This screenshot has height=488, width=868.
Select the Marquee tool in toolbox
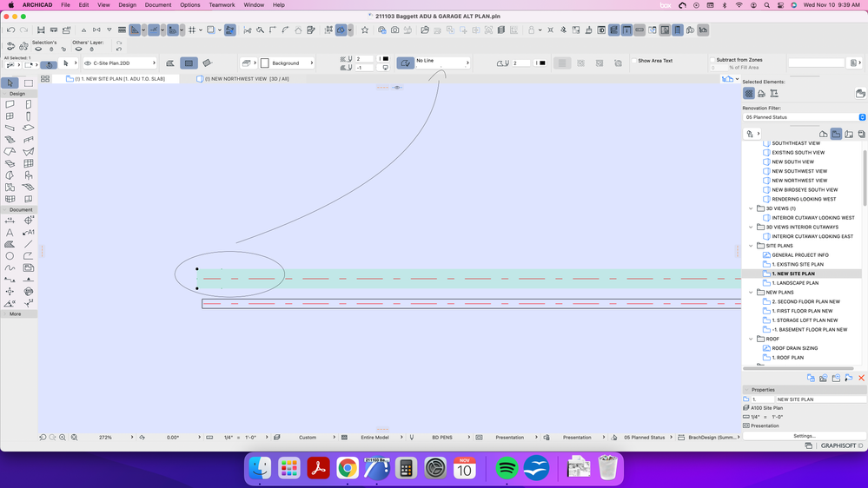coord(29,83)
